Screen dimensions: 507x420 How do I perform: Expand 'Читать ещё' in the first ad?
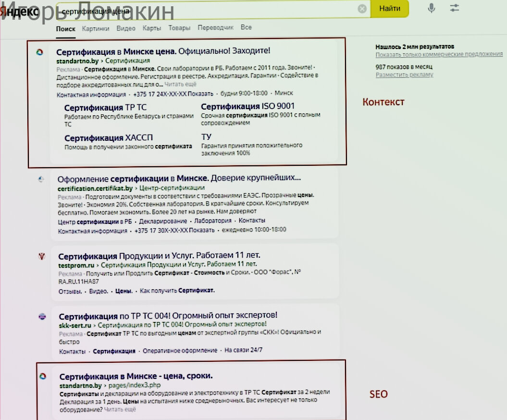point(180,85)
